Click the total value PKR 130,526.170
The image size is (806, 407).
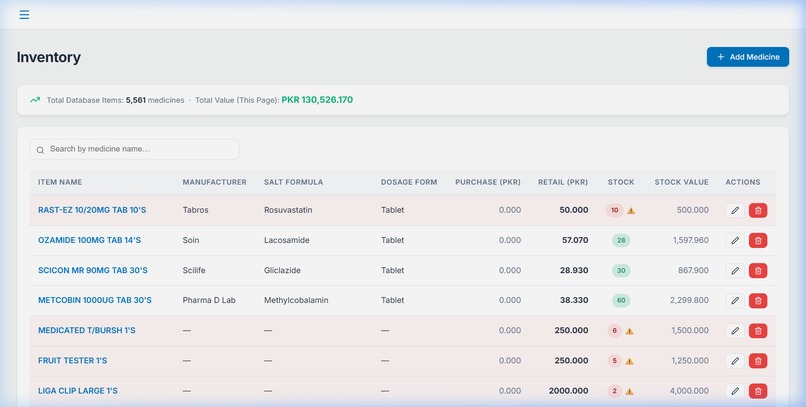point(317,100)
